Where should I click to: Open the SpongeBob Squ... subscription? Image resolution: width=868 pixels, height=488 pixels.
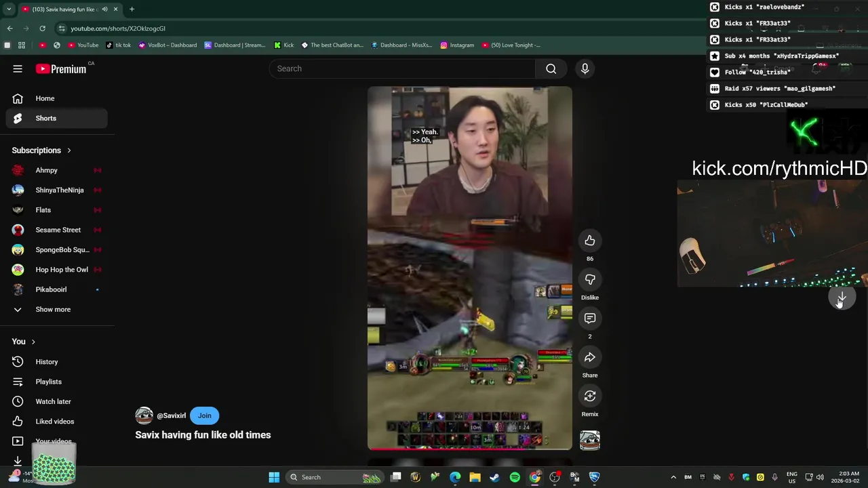(57, 249)
